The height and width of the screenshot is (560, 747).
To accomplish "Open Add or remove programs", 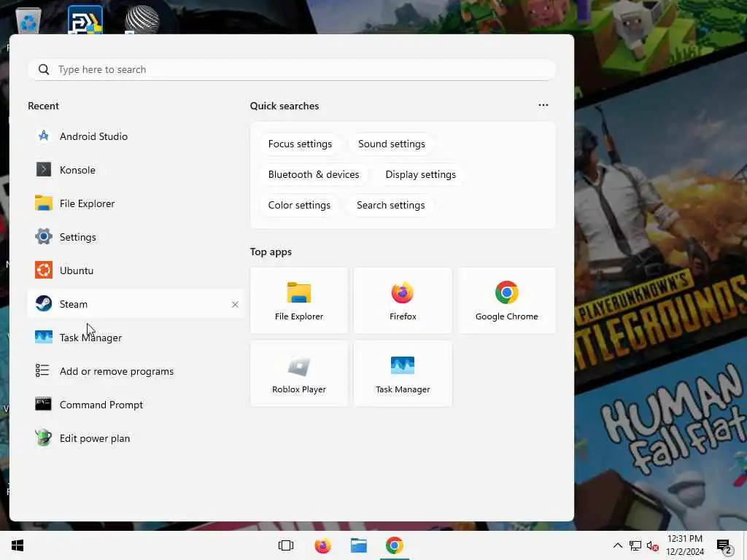I will (136, 371).
